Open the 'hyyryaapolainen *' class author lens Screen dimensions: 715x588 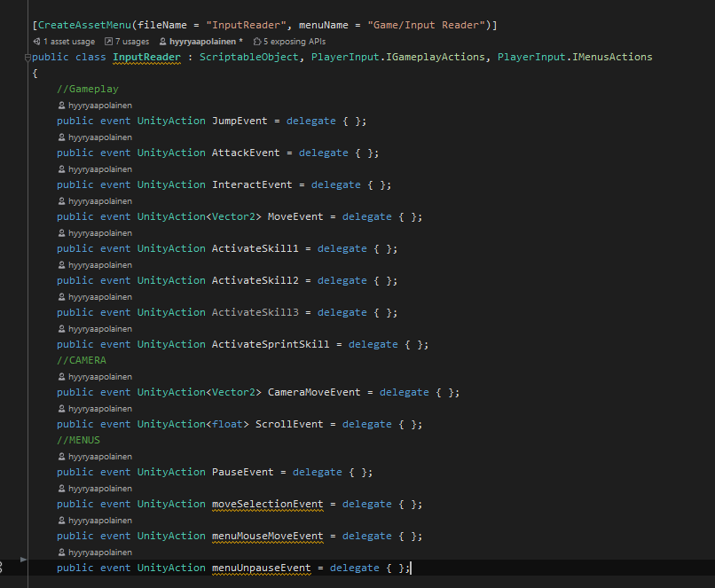tap(201, 42)
